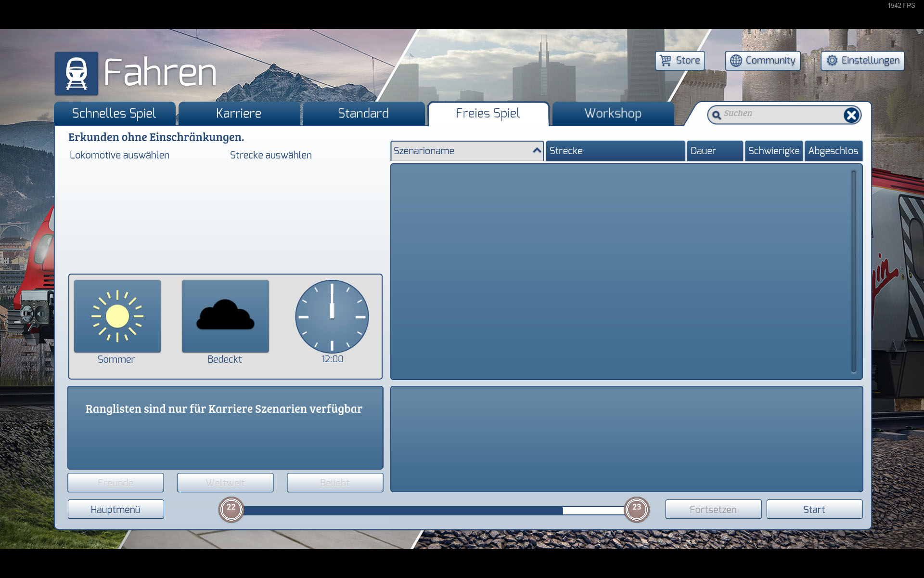Click the Sommer season sun icon
Viewport: 924px width, 578px height.
[117, 316]
